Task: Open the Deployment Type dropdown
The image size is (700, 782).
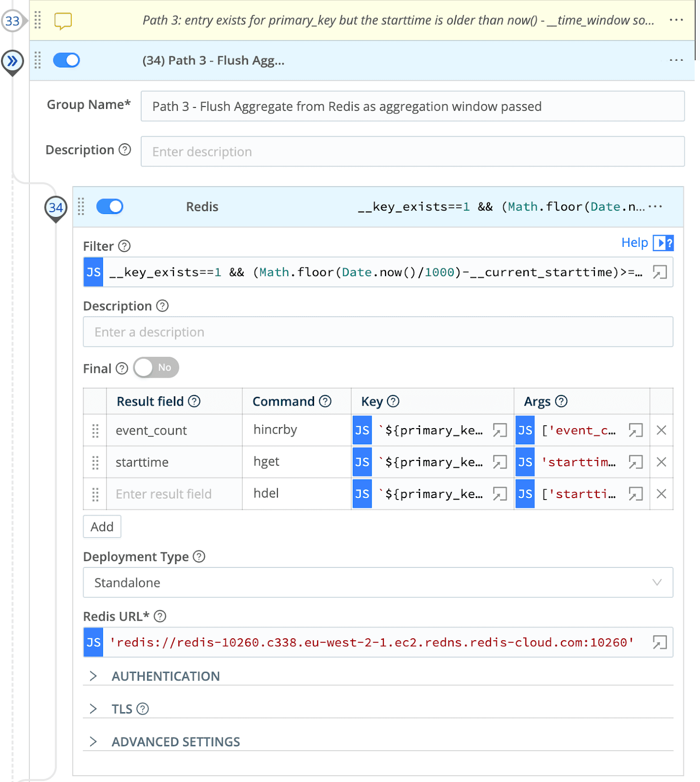Action: pos(378,583)
